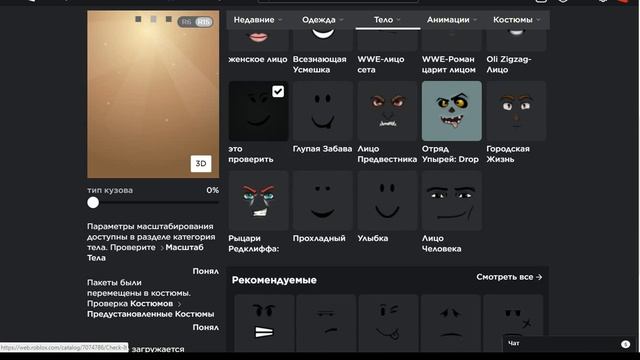640x360 pixels.
Task: Dismiss packages notice with second 'Понял'
Action: pos(206,327)
